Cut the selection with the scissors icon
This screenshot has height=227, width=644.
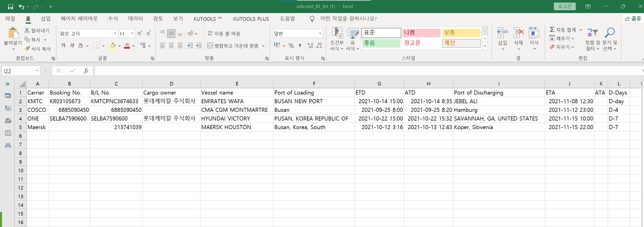click(x=27, y=31)
